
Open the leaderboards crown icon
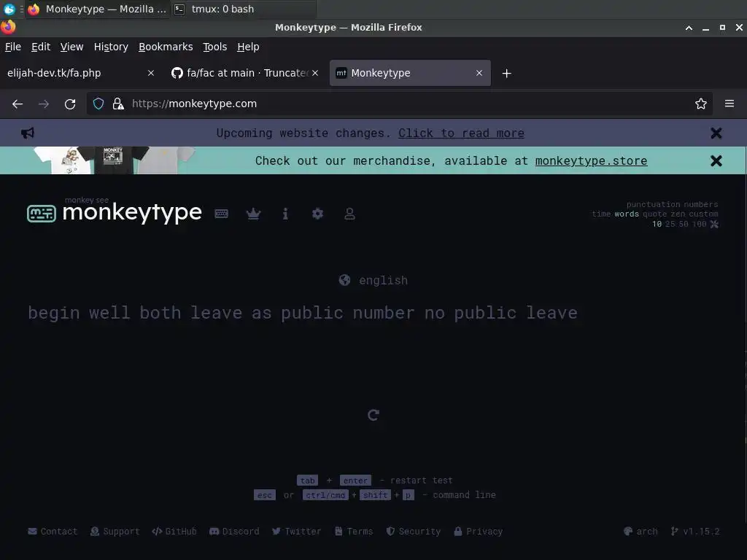point(253,214)
